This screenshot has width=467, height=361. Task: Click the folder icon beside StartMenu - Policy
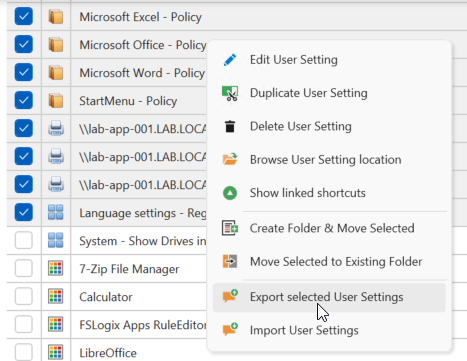coord(56,101)
